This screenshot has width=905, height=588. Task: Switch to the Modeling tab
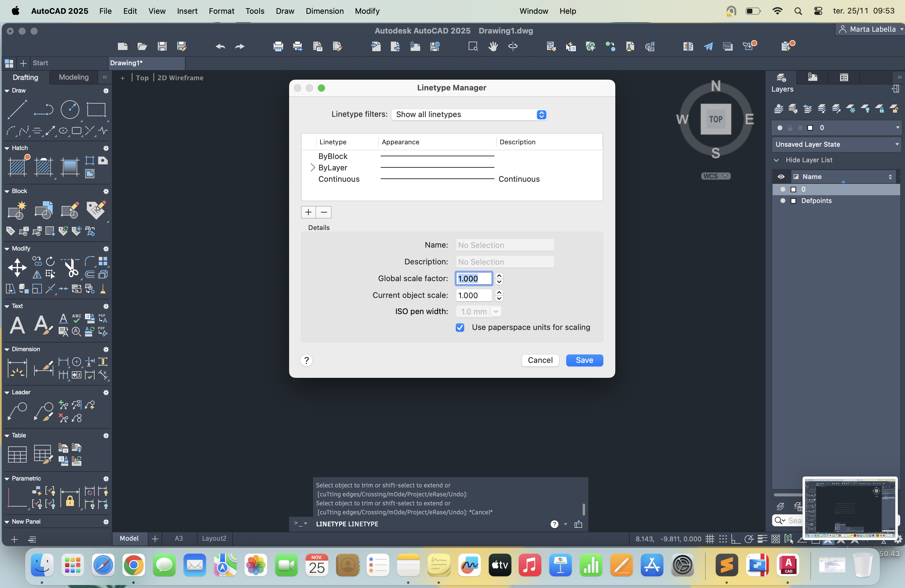(74, 77)
